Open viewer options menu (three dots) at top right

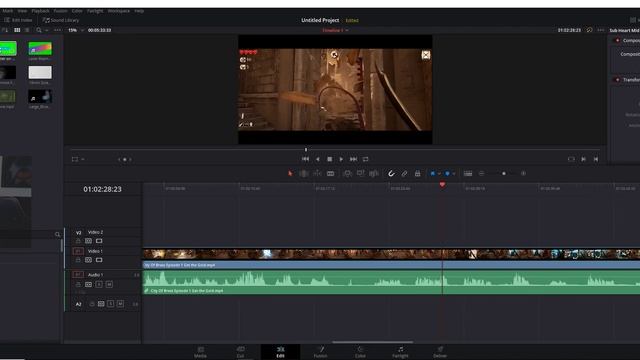[x=600, y=30]
